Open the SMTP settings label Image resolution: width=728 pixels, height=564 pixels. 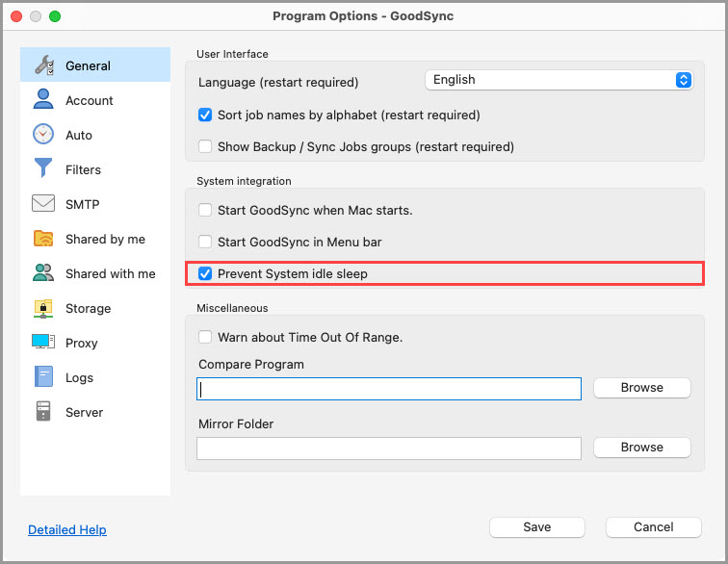(82, 204)
